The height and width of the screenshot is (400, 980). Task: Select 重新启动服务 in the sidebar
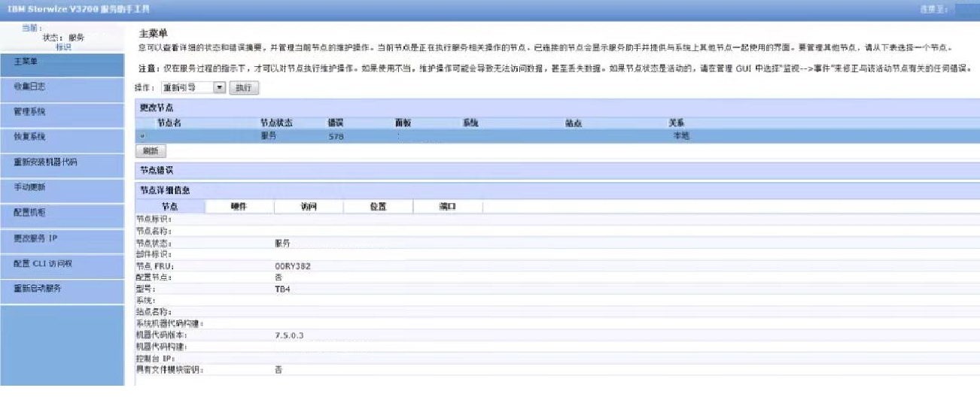coord(62,289)
